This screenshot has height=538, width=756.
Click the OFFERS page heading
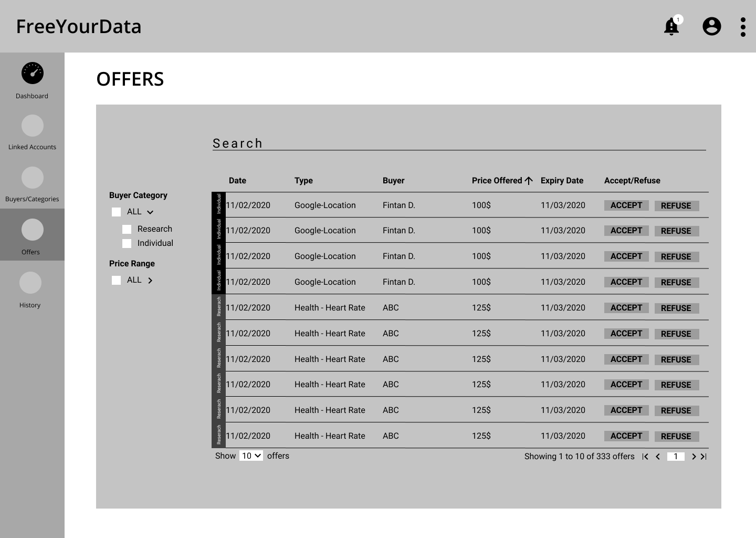click(x=130, y=79)
